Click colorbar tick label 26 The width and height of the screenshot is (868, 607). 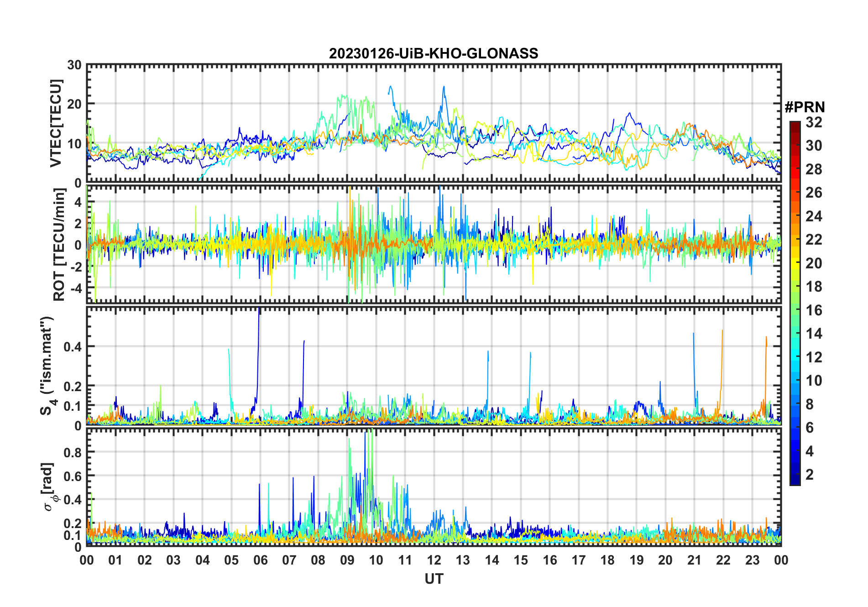coord(814,193)
